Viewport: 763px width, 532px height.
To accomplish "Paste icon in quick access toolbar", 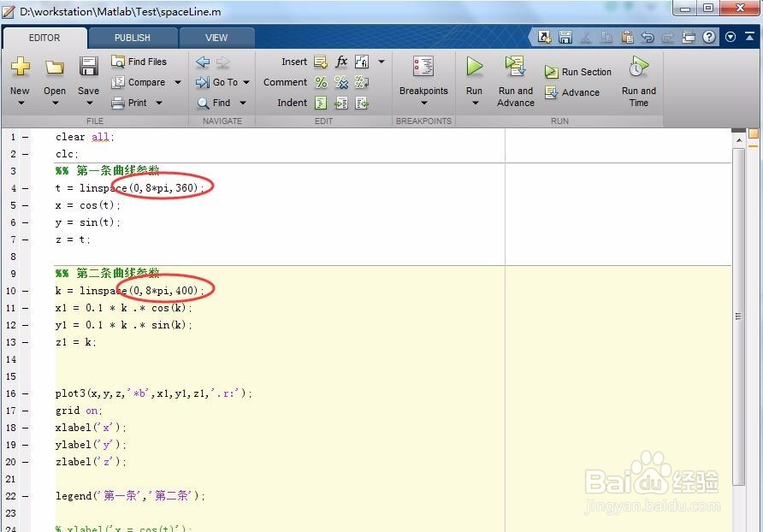I will point(627,37).
